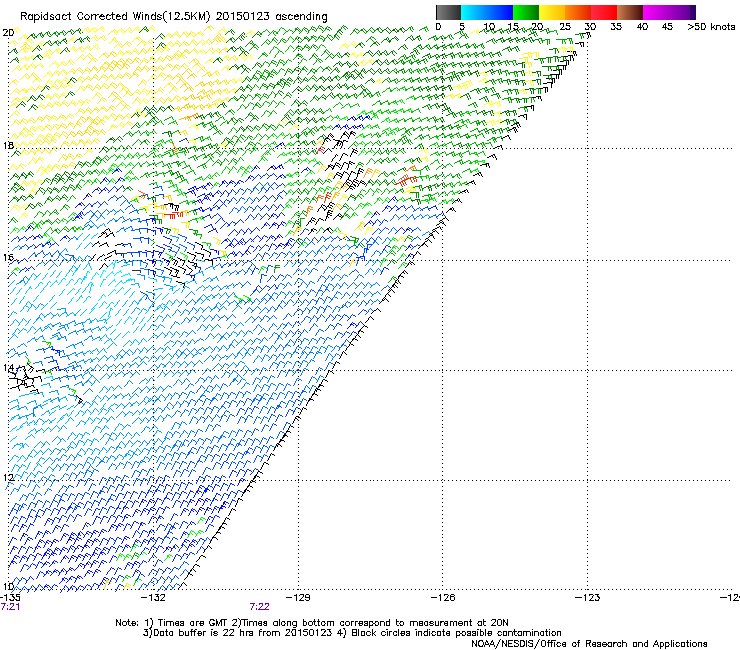Click the magenta 40-45 knots legend segment
740x650 pixels.
coord(656,12)
